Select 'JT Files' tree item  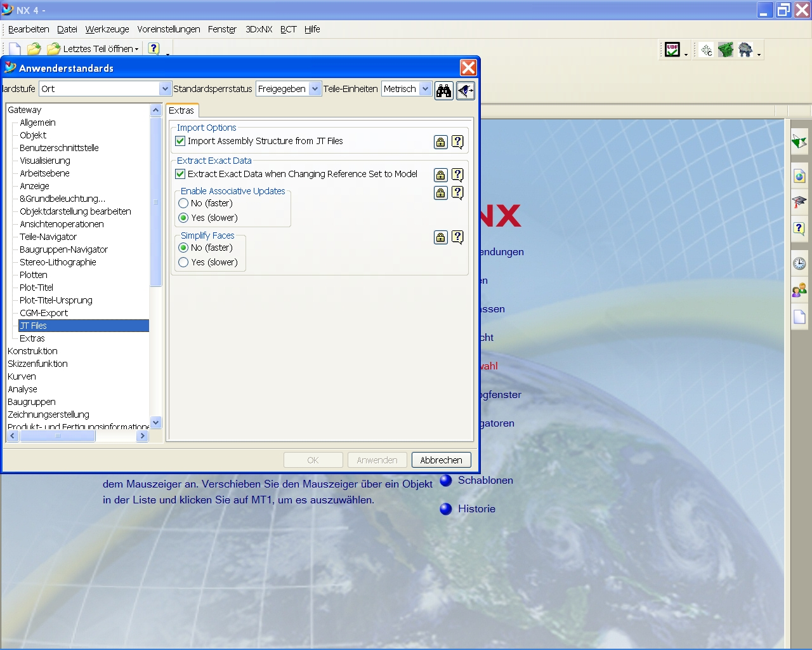coord(84,326)
